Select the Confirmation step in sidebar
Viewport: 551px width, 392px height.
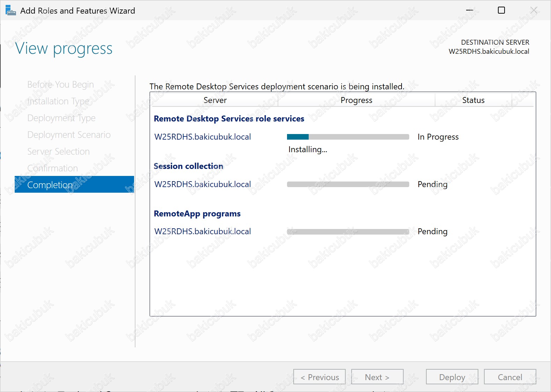[52, 168]
